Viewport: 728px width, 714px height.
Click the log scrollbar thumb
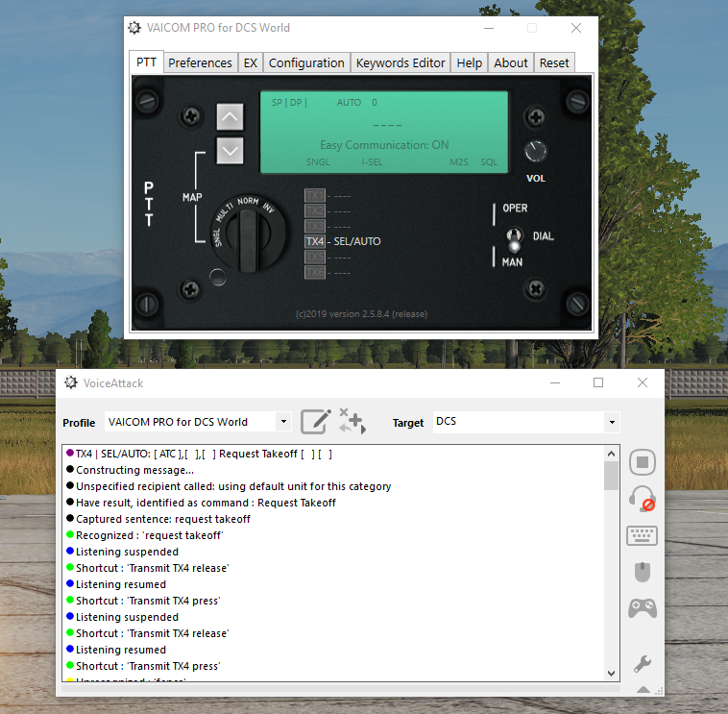612,476
